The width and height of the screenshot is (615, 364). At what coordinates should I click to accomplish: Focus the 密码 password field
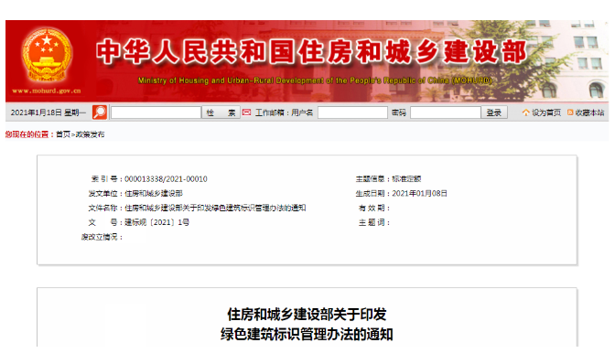(x=446, y=112)
